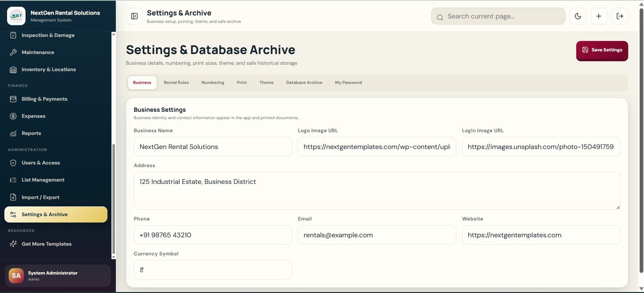
Task: Click inside the Address text area
Action: (377, 191)
